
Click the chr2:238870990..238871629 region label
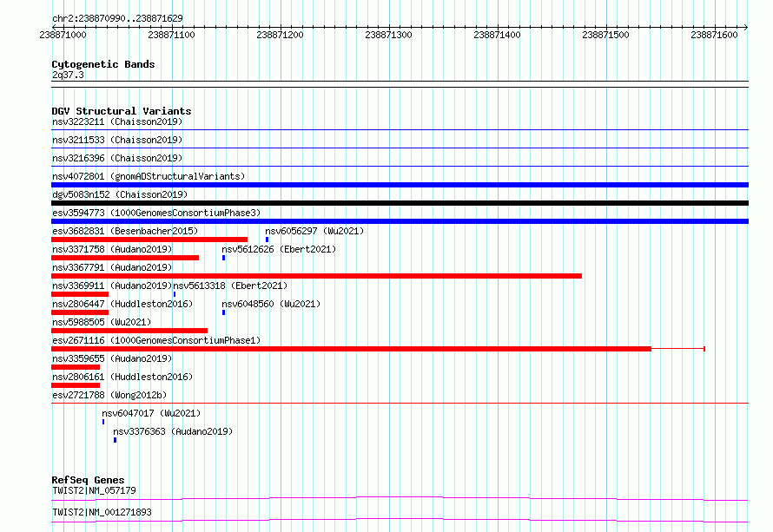[117, 18]
